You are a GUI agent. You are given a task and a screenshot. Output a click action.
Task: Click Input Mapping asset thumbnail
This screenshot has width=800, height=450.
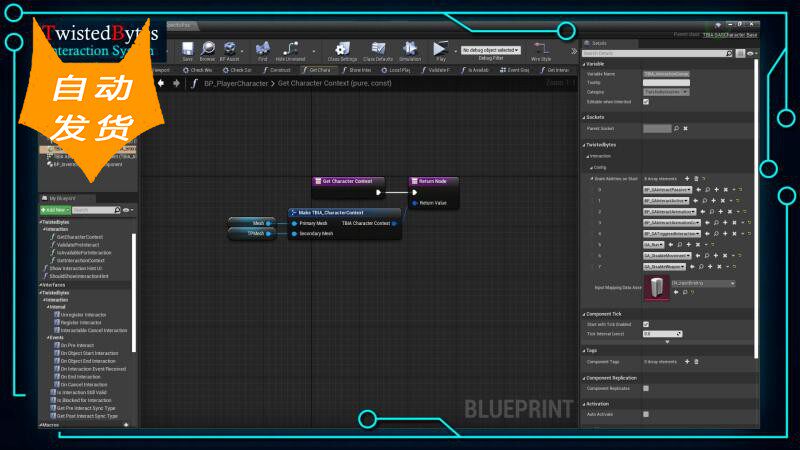click(x=657, y=288)
